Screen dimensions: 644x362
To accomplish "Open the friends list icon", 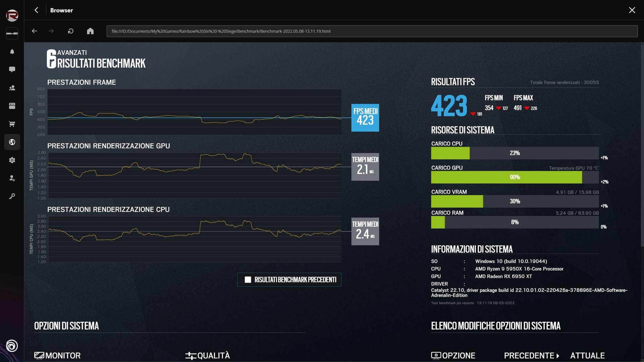I will pyautogui.click(x=12, y=88).
